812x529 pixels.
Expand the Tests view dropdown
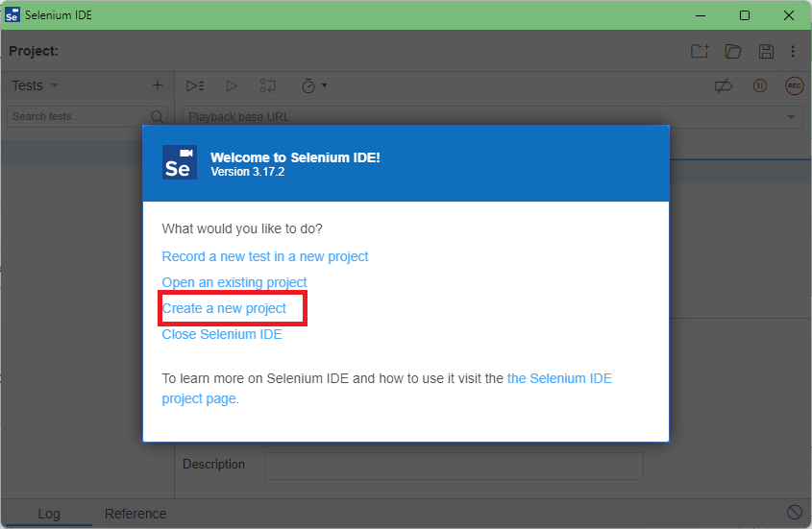pyautogui.click(x=35, y=85)
